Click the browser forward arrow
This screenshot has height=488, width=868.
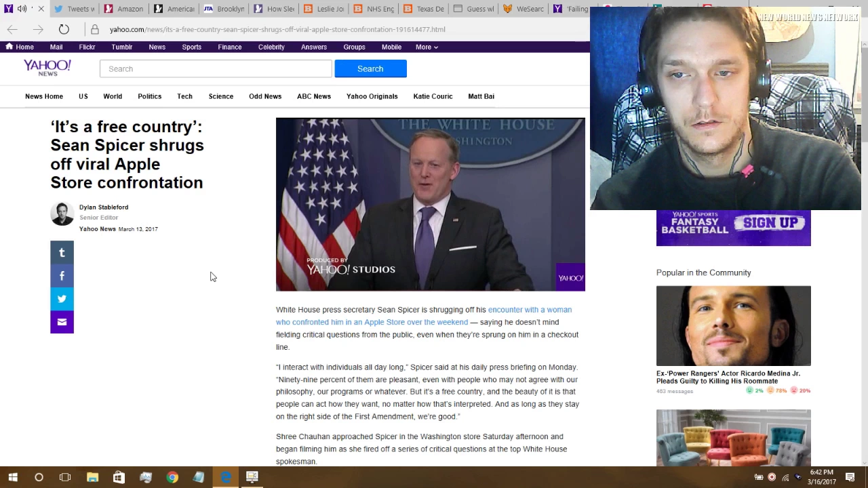[x=38, y=29]
